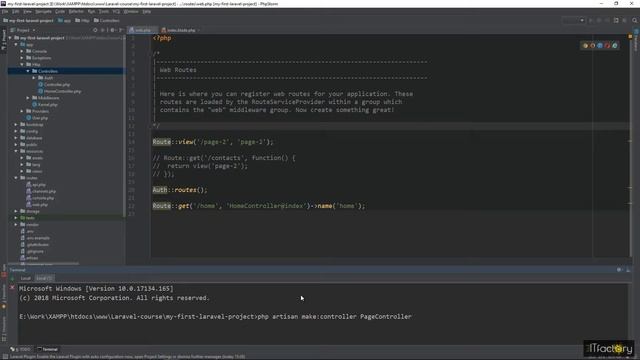Collapse the Controllers folder arrow
This screenshot has width=640, height=360.
(x=28, y=71)
